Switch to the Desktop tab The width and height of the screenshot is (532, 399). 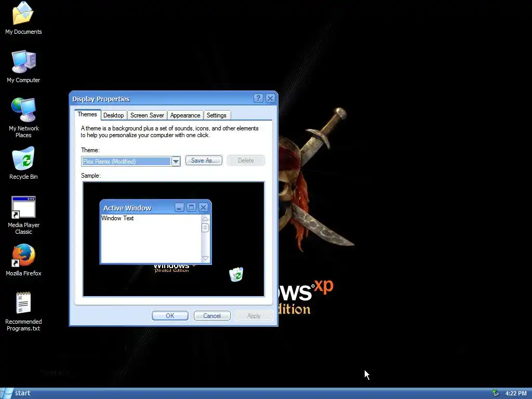pyautogui.click(x=114, y=115)
